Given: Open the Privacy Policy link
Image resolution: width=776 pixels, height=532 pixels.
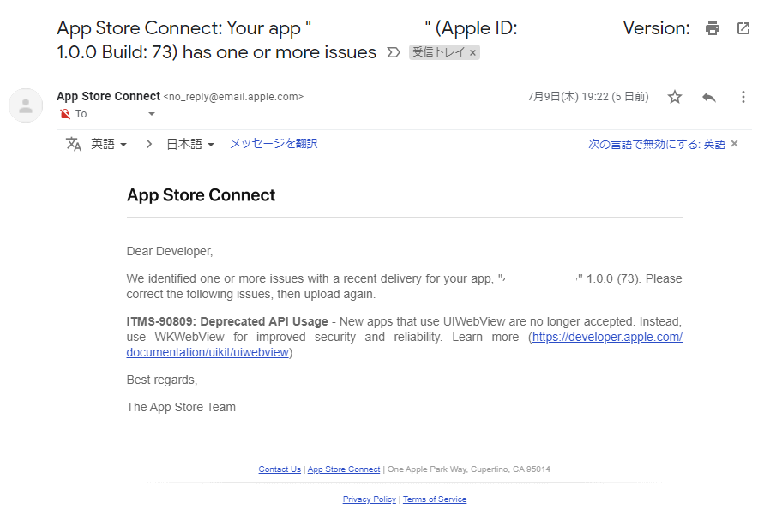Looking at the screenshot, I should click(370, 499).
